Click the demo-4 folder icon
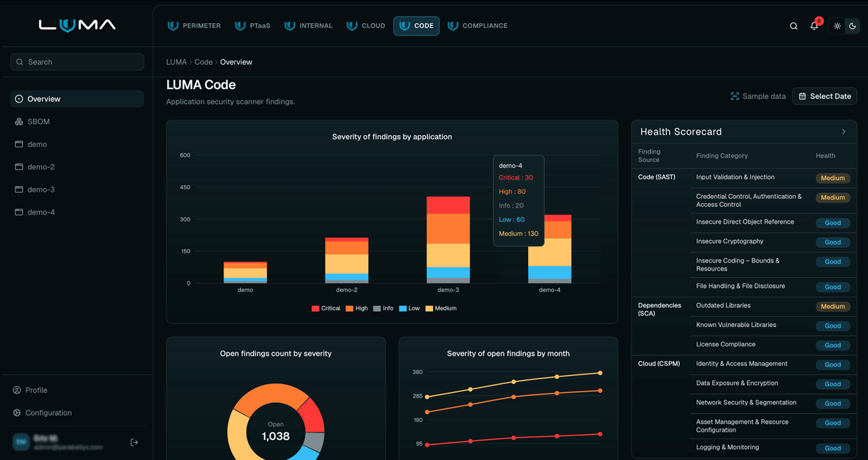Viewport: 868px width, 460px height. click(19, 213)
